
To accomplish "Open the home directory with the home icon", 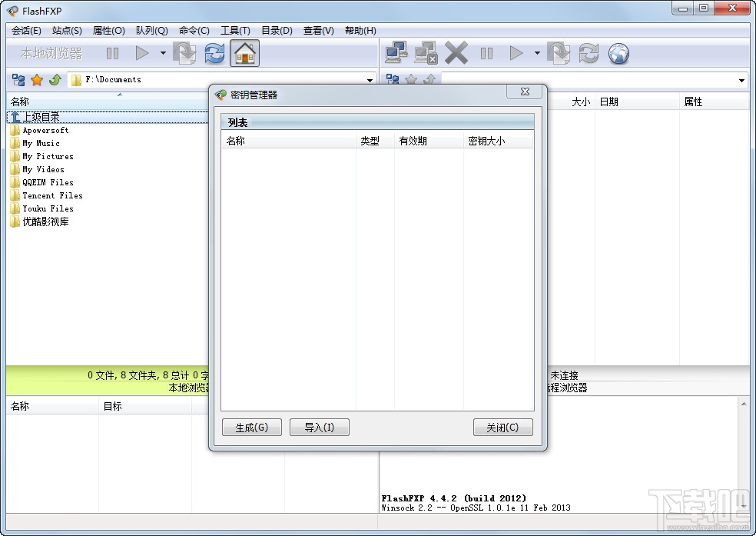I will (x=244, y=53).
